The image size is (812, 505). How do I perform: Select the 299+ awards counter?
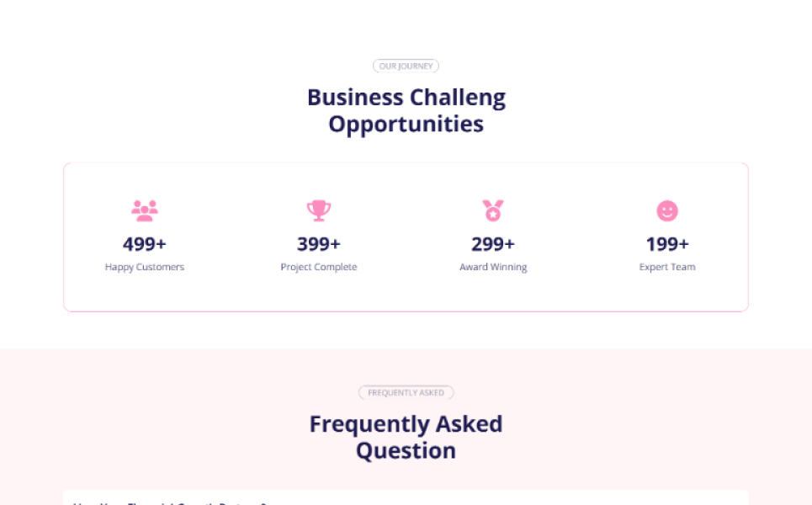pyautogui.click(x=493, y=244)
